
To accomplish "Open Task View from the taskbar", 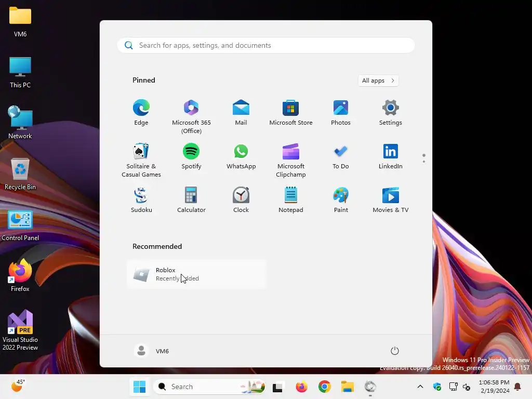I will (x=277, y=387).
